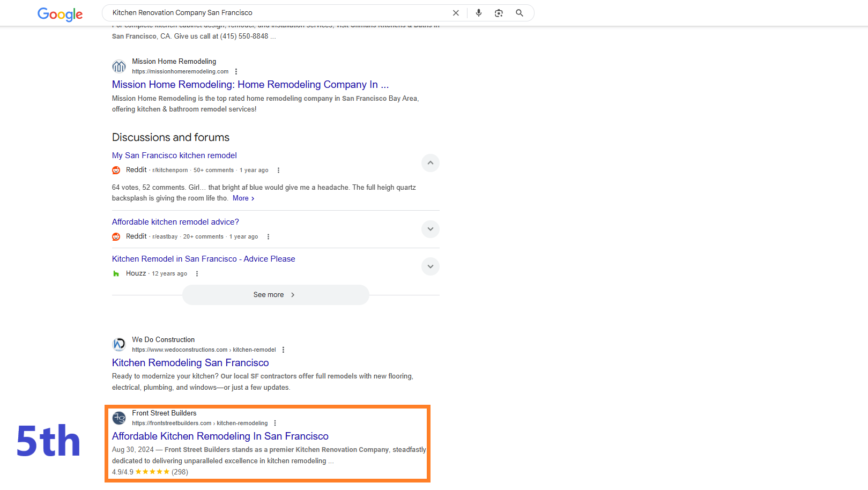Click Reddit icon for r/eastbay thread
The height and width of the screenshot is (490, 868).
[116, 237]
